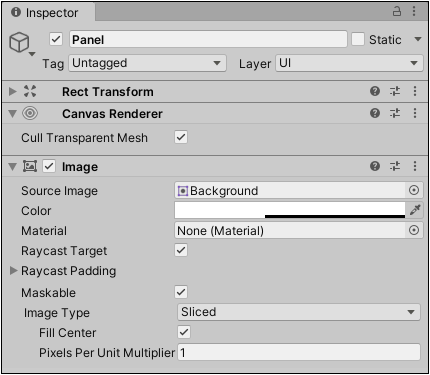
Task: Open the Source Image object picker circle
Action: [414, 190]
